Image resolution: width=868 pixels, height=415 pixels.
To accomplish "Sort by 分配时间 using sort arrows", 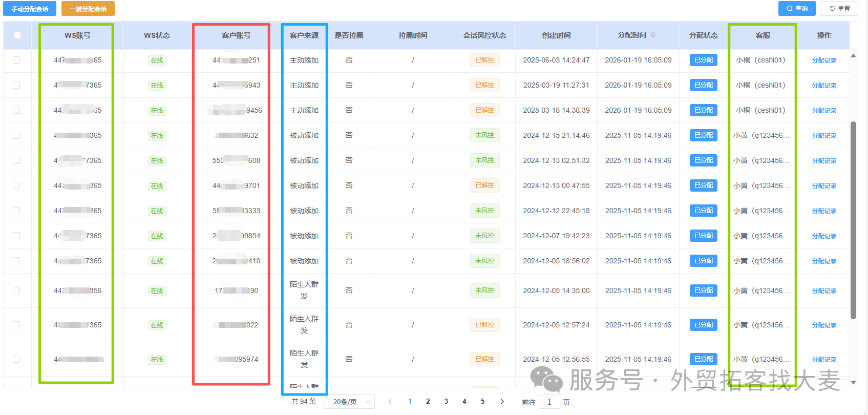I will coord(653,35).
